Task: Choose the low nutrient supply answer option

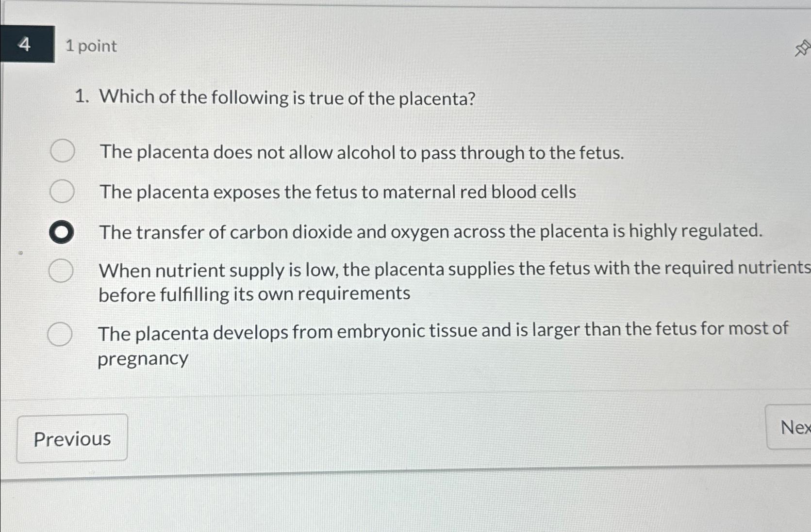Action: (x=62, y=271)
